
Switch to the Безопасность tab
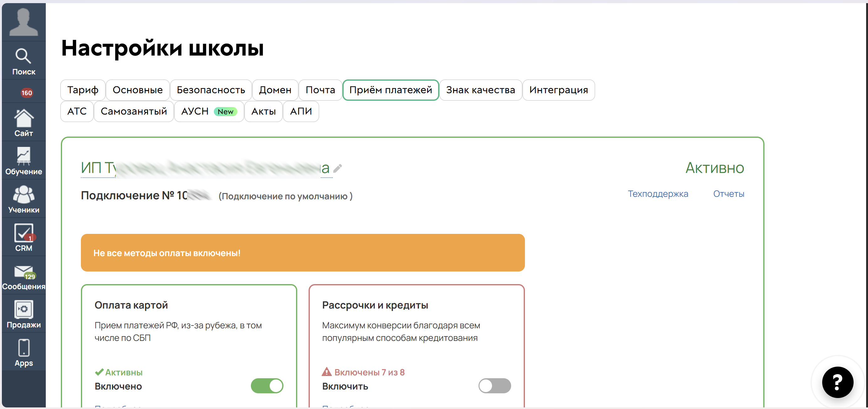coord(211,90)
